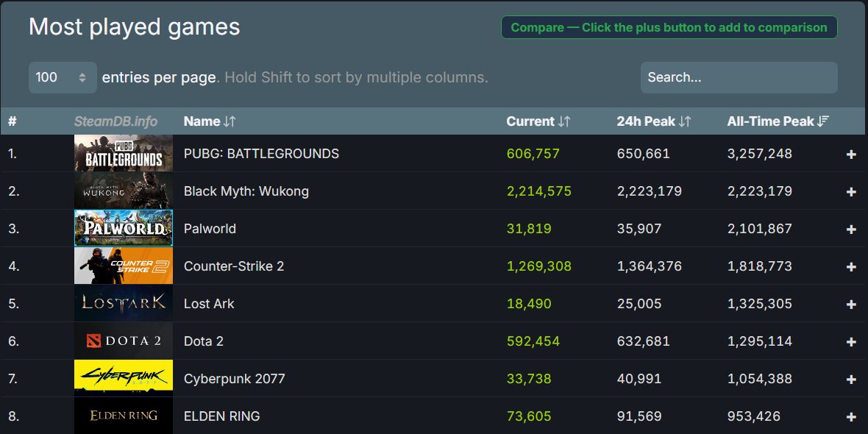Add Dota 2 to the comparison
Screen dimensions: 868x434
click(850, 341)
